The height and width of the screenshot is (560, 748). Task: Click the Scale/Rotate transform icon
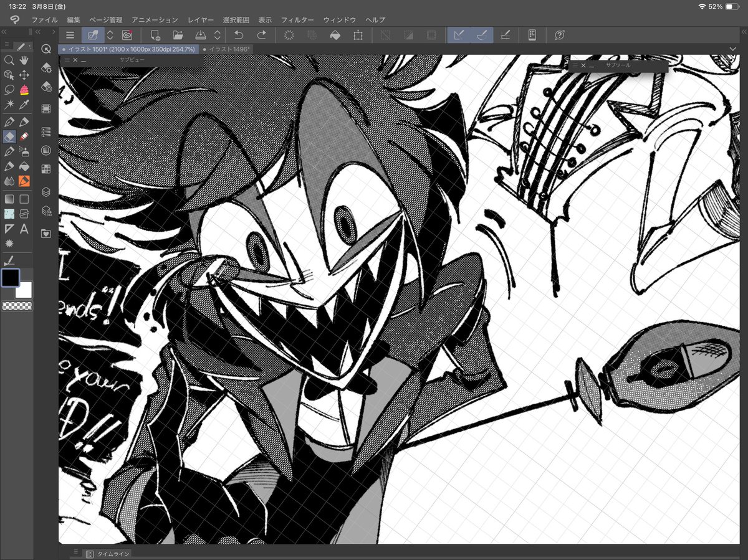358,35
